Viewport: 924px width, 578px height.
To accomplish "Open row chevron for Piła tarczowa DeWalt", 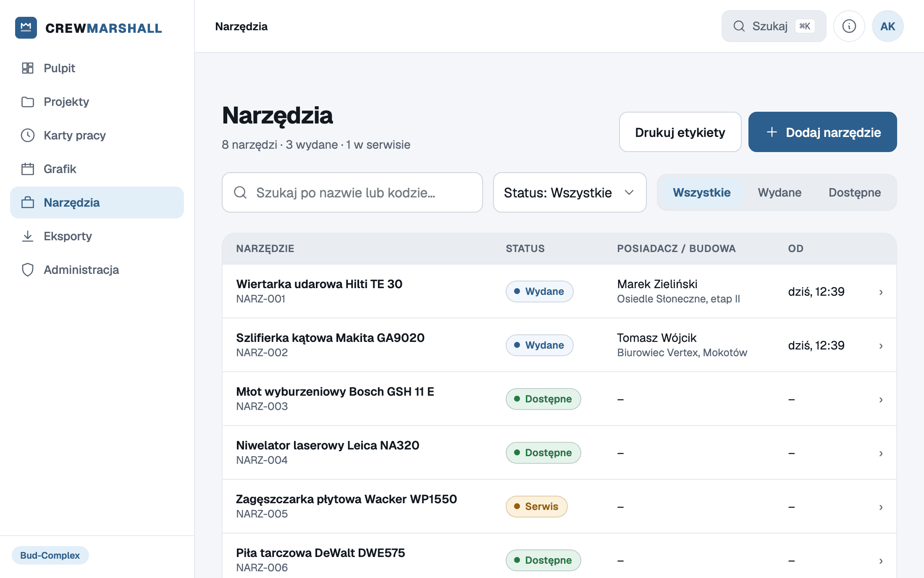I will click(x=881, y=561).
